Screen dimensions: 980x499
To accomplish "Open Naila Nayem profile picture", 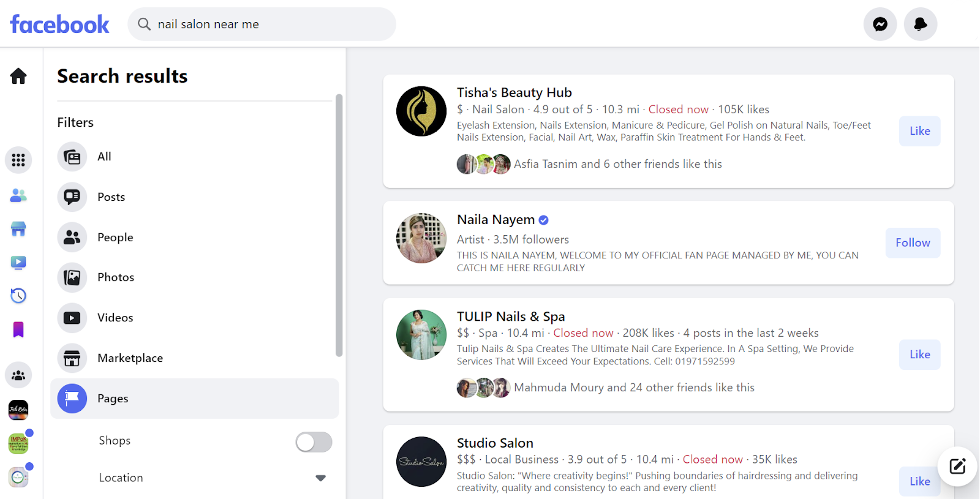I will (421, 238).
